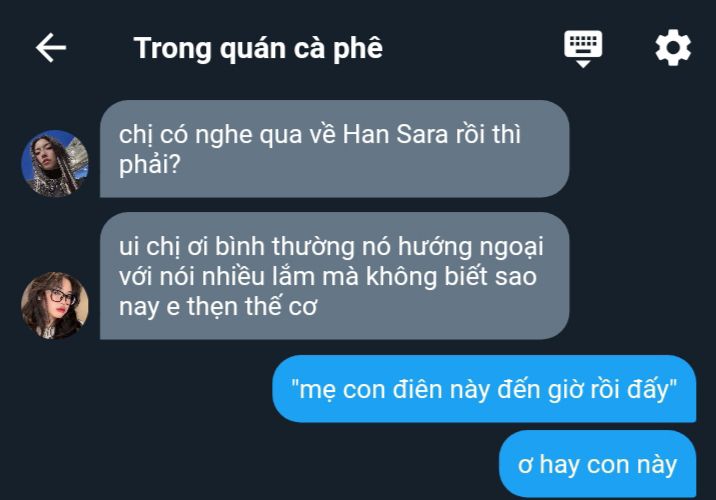Click "nay e thẹn thế cơ" in the gray bubble
The height and width of the screenshot is (500, 716).
tap(218, 306)
